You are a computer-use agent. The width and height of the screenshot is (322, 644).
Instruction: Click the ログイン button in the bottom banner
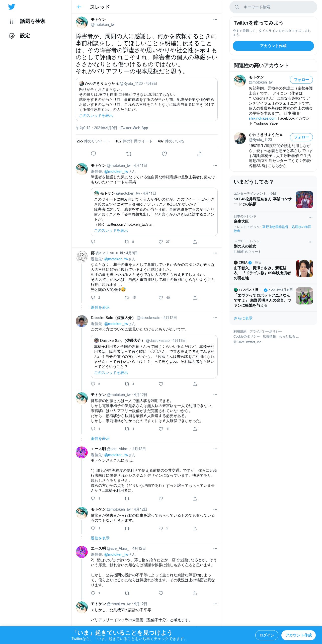pos(267,635)
